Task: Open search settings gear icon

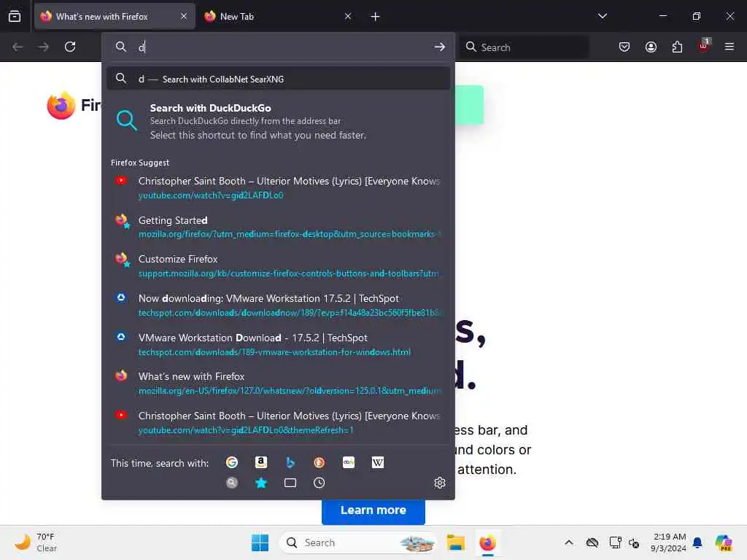Action: pos(440,483)
